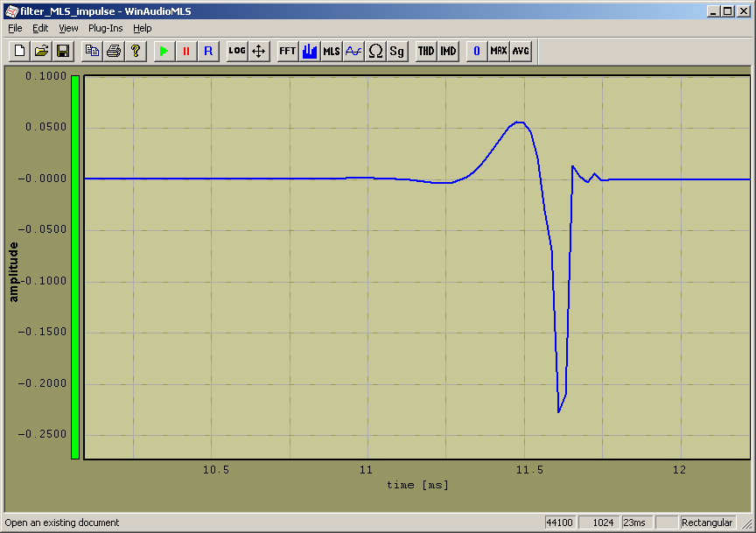This screenshot has width=756, height=533.
Task: Click the blue R record button
Action: (207, 51)
